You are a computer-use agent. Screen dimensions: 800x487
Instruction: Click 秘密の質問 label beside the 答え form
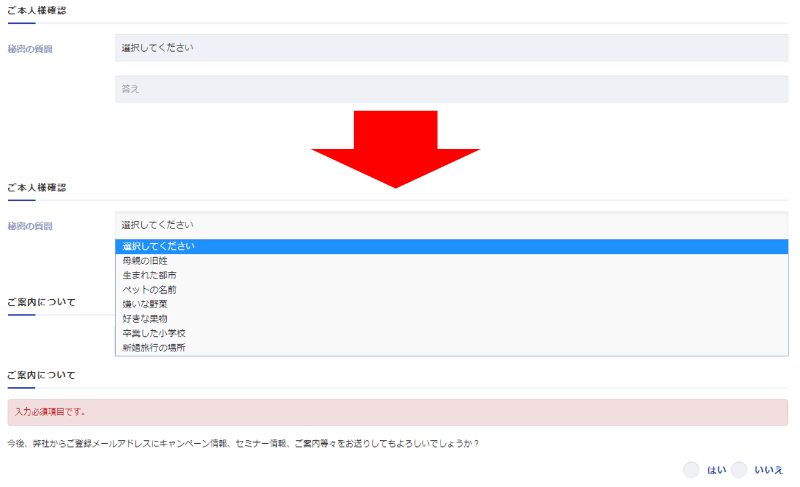tap(30, 49)
